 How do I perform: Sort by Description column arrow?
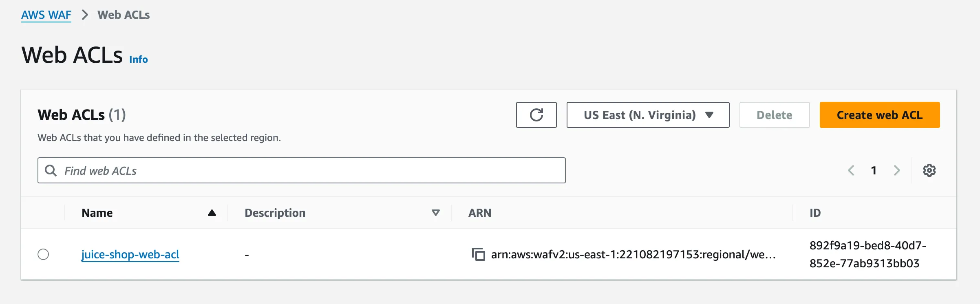(x=435, y=213)
